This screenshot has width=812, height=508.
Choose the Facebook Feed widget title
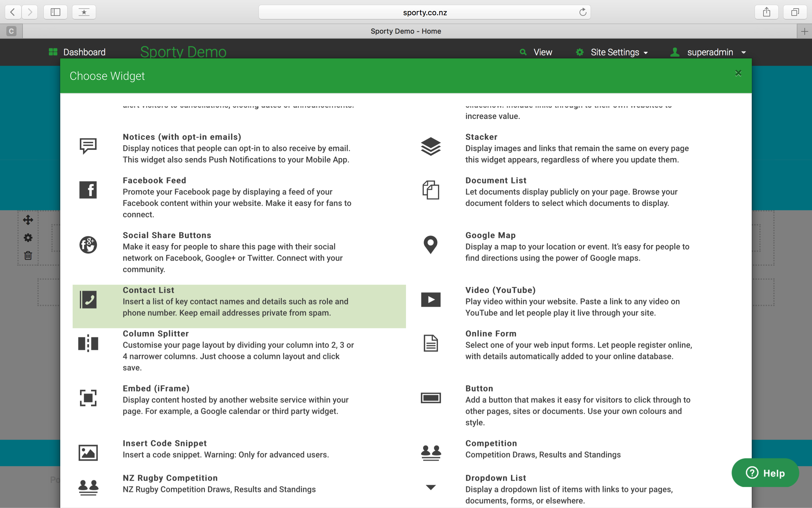(x=154, y=180)
